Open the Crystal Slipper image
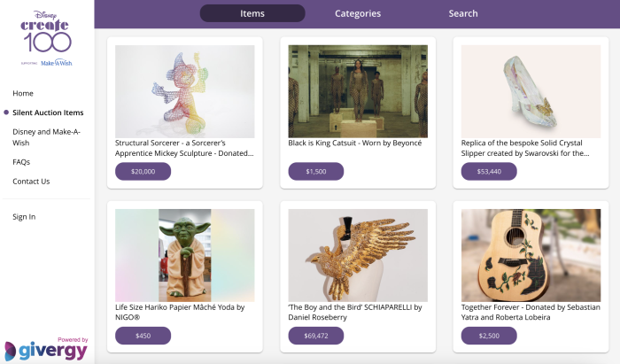The image size is (620, 364). (x=531, y=91)
